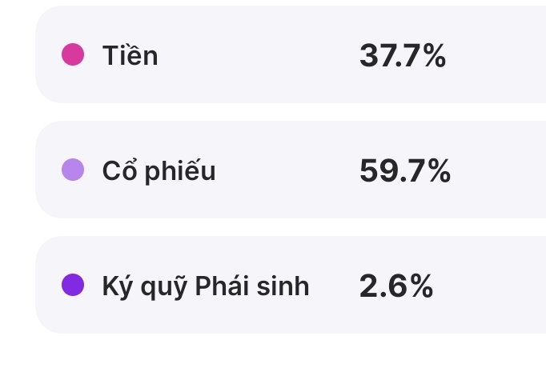
Task: Highlight the legend marker for the 2.6% share
Action: pyautogui.click(x=73, y=285)
